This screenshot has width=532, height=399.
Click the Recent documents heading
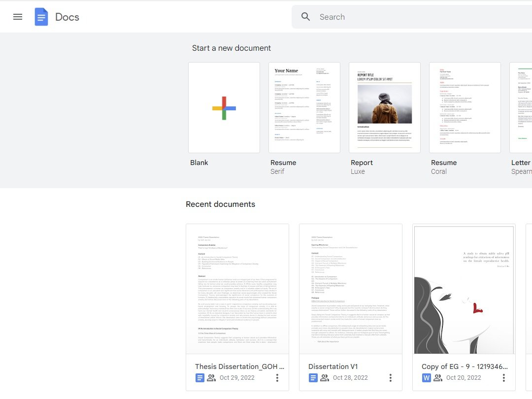point(220,204)
